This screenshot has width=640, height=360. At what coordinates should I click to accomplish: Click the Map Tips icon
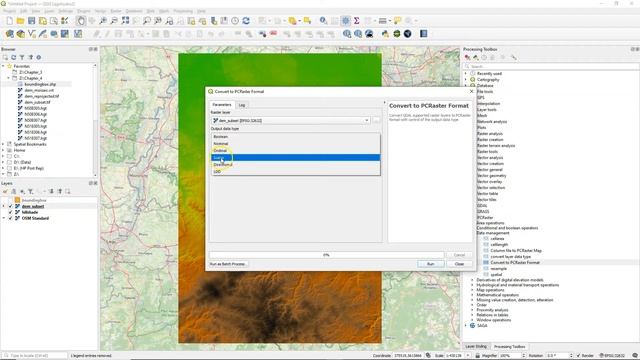click(398, 21)
